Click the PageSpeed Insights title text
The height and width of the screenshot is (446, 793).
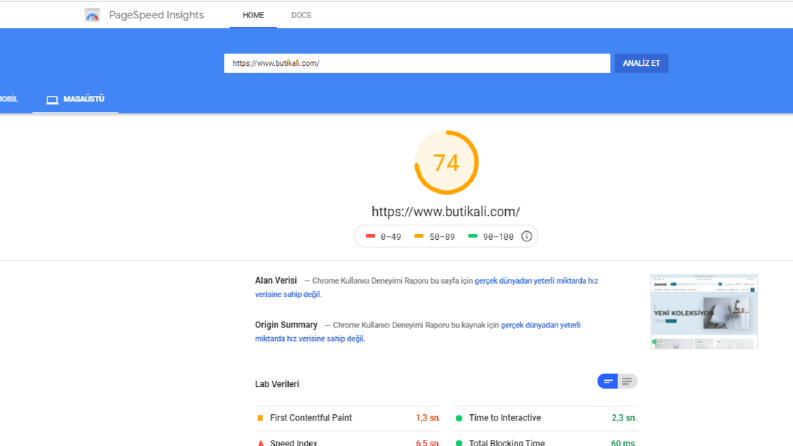pos(156,15)
